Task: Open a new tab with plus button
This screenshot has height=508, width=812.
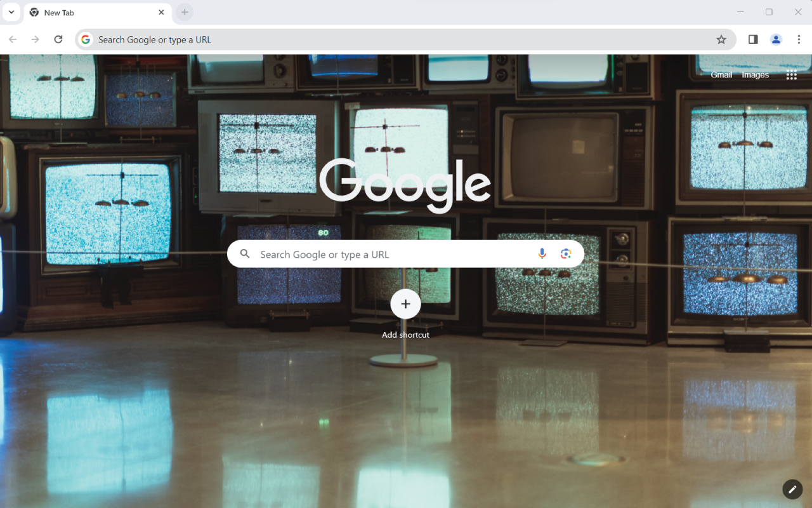Action: [x=185, y=12]
